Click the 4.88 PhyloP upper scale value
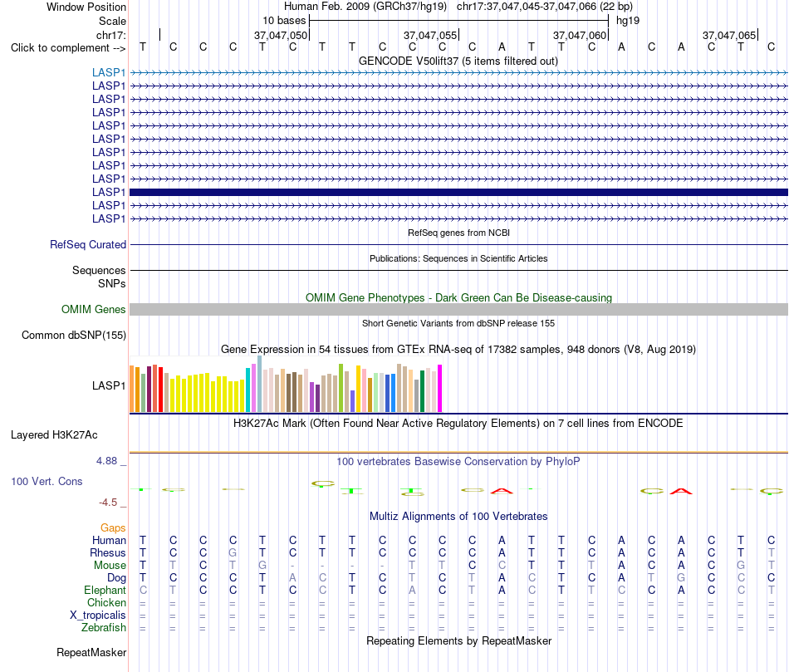The height and width of the screenshot is (672, 789). coord(106,461)
